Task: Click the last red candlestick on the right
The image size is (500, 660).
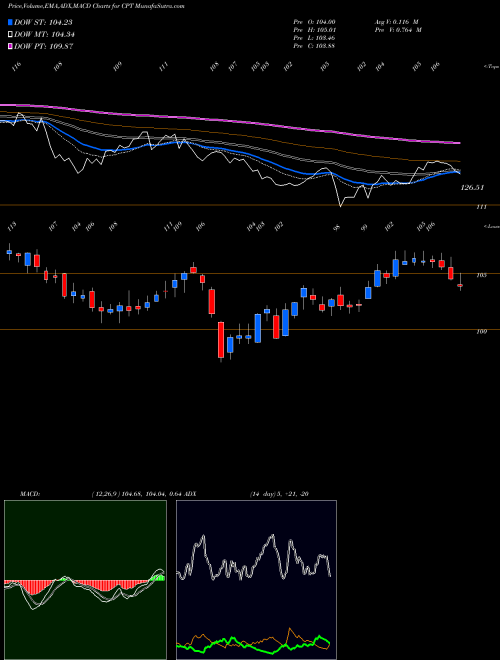Action: tap(460, 285)
